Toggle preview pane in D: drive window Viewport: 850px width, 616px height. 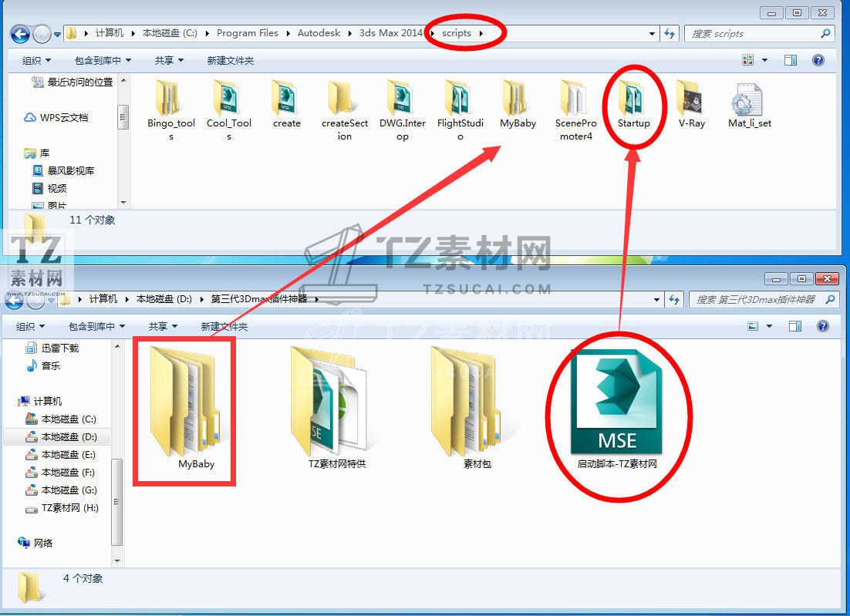(794, 326)
